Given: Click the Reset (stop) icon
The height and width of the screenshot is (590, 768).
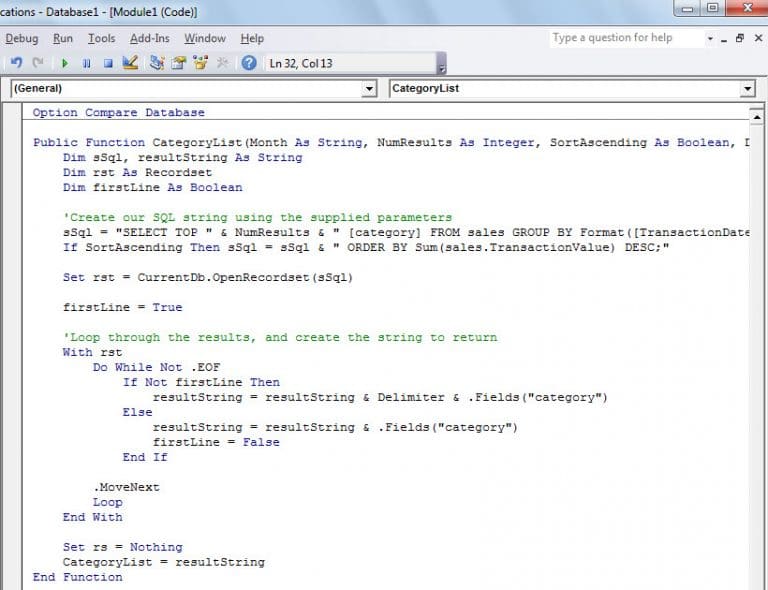Looking at the screenshot, I should coord(107,63).
